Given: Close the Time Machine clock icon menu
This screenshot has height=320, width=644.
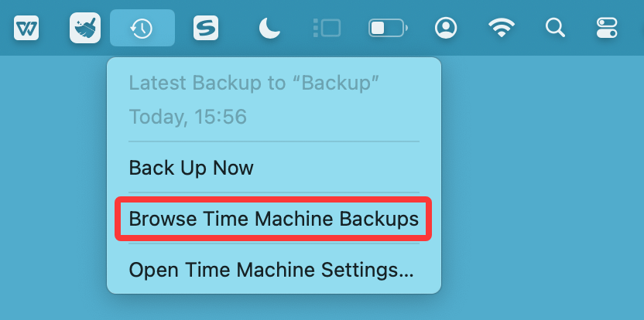Looking at the screenshot, I should (142, 29).
